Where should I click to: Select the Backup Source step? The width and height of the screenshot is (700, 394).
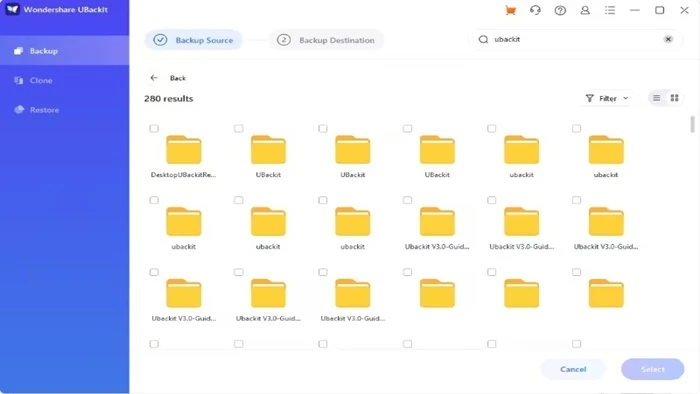point(193,40)
